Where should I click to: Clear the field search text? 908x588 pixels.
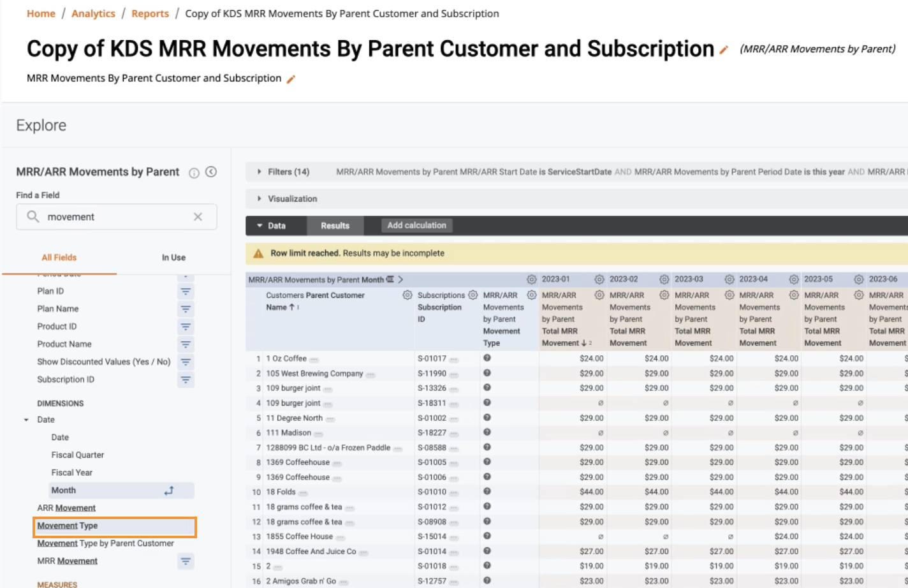click(198, 217)
